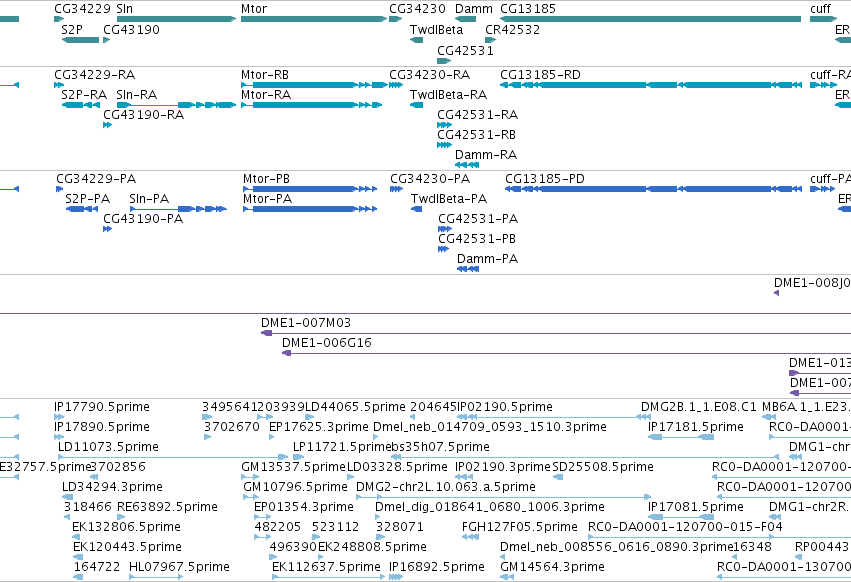Select the Mtor gene span bar
The height and width of the screenshot is (582, 851).
(x=314, y=19)
